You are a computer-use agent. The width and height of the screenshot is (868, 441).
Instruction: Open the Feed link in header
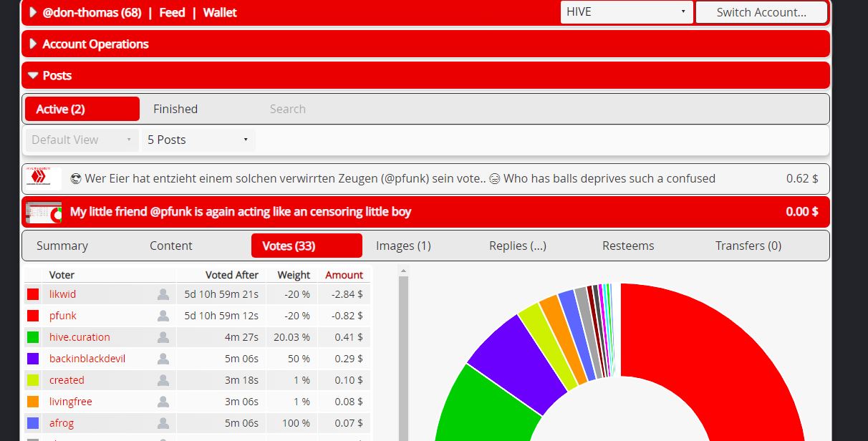tap(172, 12)
